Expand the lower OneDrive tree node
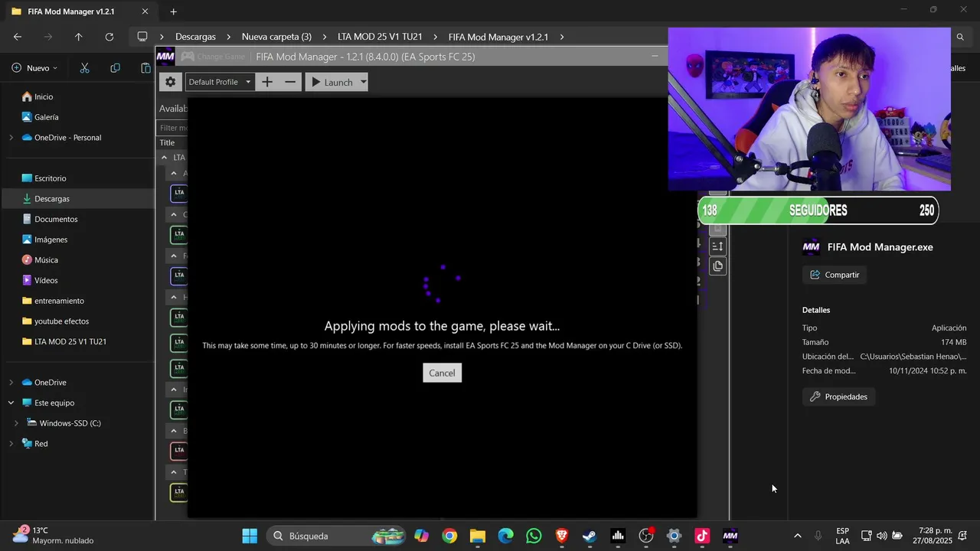 [11, 383]
